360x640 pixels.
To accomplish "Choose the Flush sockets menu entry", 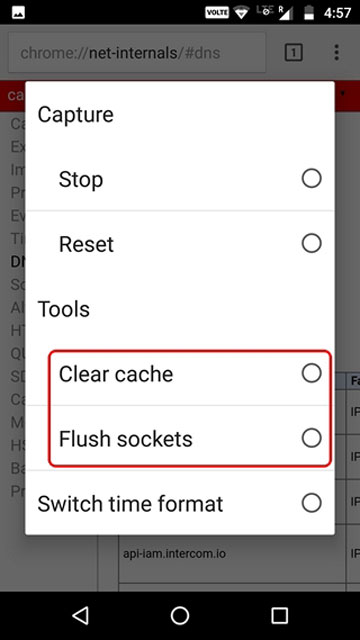I will pos(180,438).
